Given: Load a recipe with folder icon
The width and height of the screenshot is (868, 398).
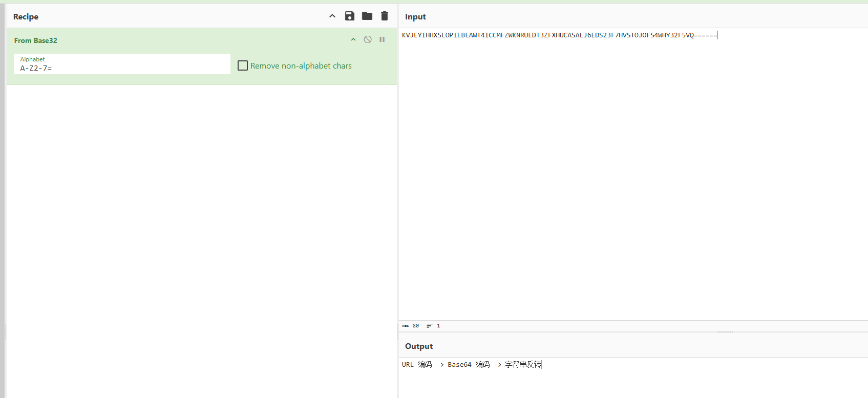Looking at the screenshot, I should pyautogui.click(x=367, y=16).
